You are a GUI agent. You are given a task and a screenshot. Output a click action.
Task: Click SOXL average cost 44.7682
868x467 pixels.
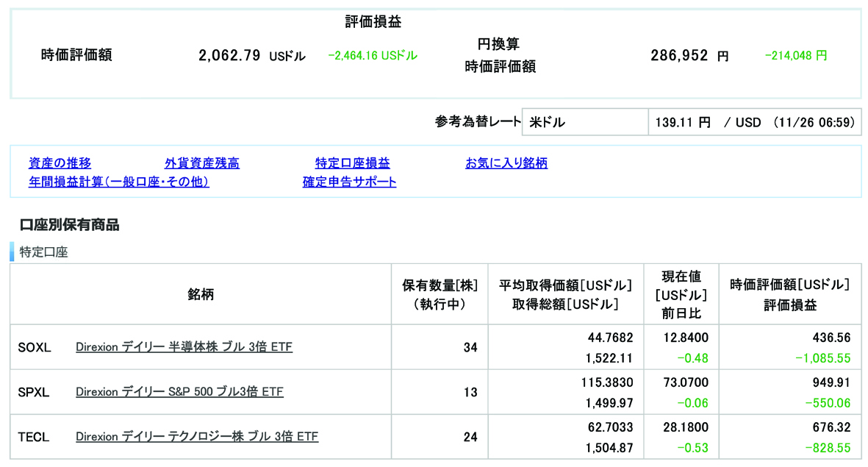click(x=610, y=338)
